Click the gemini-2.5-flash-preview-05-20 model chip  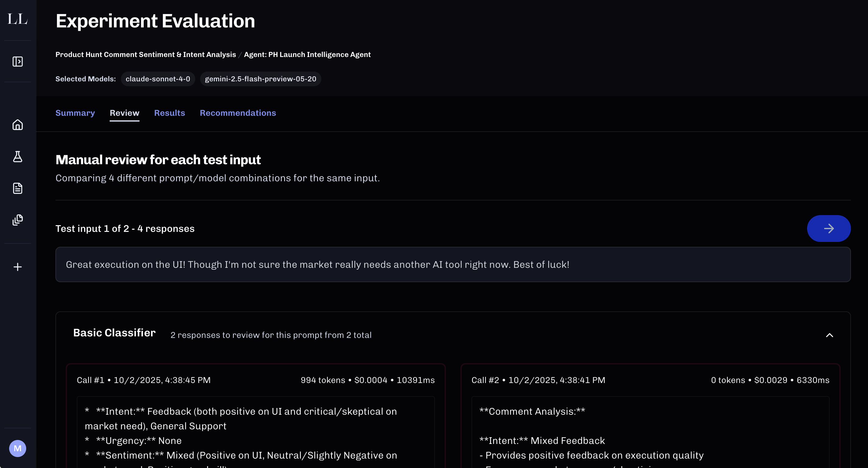click(260, 79)
